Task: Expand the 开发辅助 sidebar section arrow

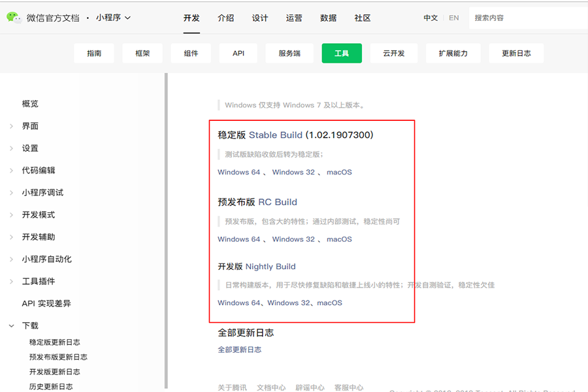Action: tap(11, 237)
